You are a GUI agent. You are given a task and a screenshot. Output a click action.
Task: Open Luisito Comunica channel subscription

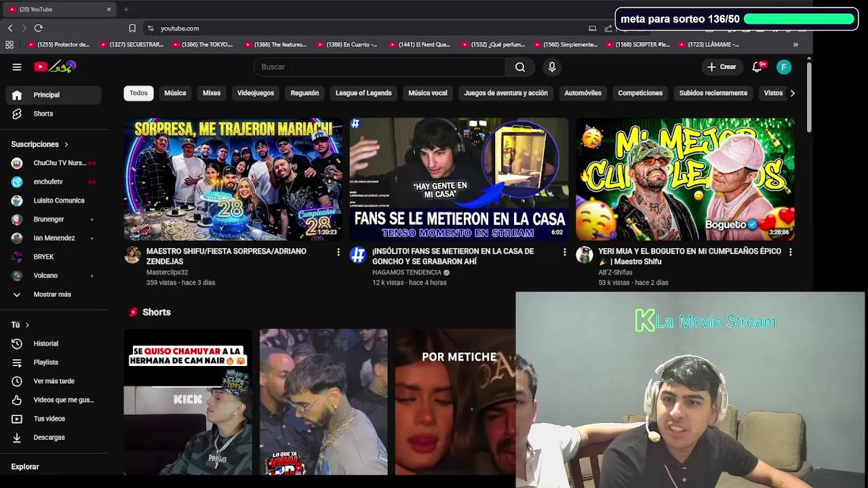pos(54,201)
